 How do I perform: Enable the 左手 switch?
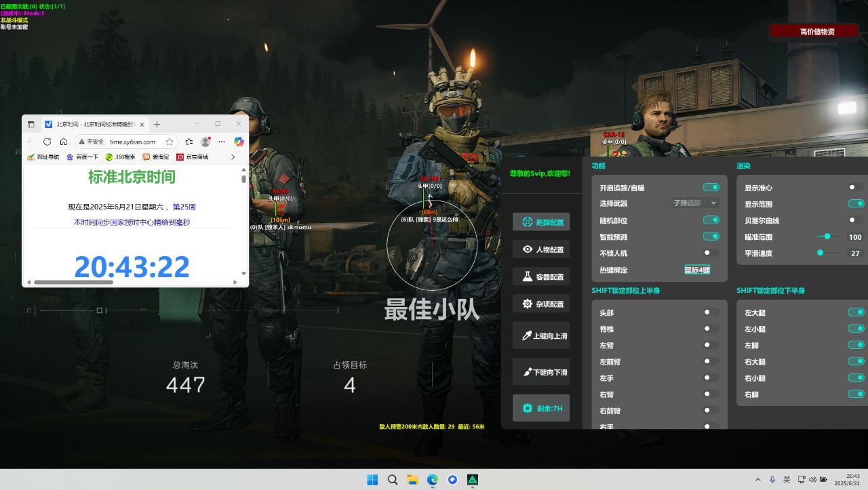point(711,377)
